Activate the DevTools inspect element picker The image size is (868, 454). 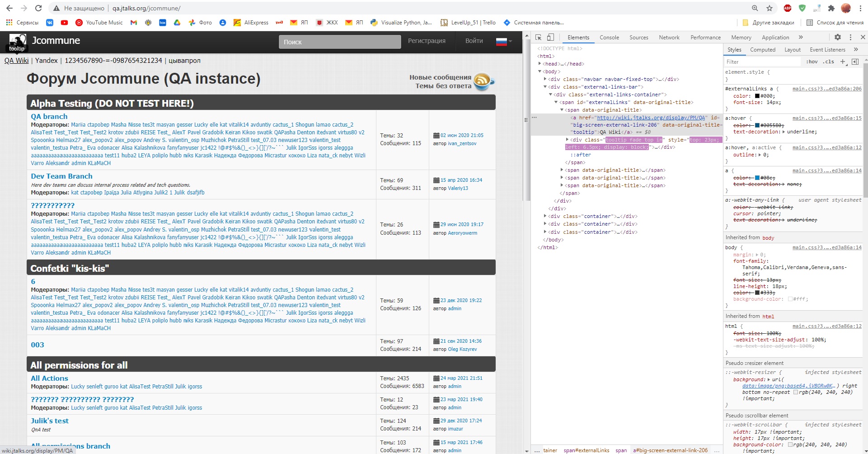pyautogui.click(x=539, y=38)
